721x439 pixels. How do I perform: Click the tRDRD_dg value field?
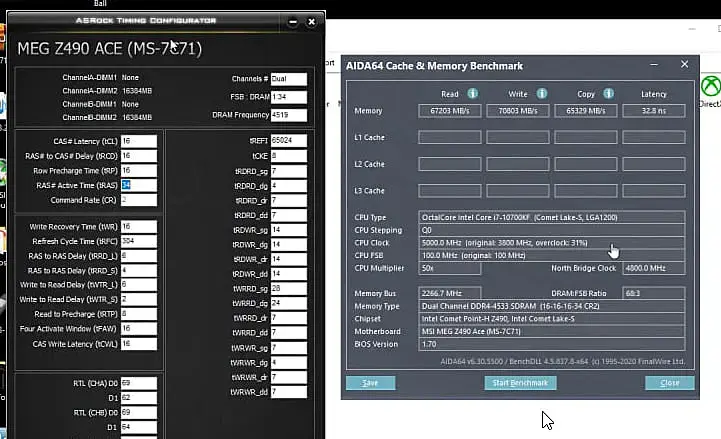289,186
